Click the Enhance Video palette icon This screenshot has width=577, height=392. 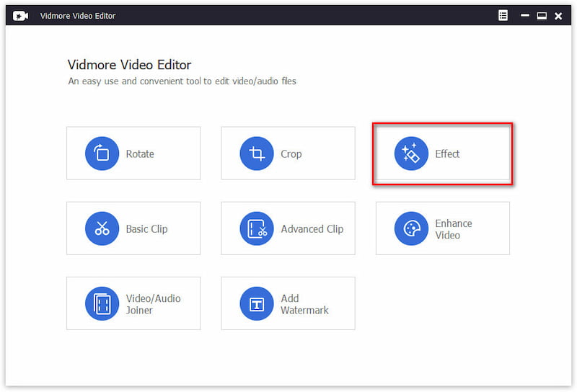click(411, 228)
